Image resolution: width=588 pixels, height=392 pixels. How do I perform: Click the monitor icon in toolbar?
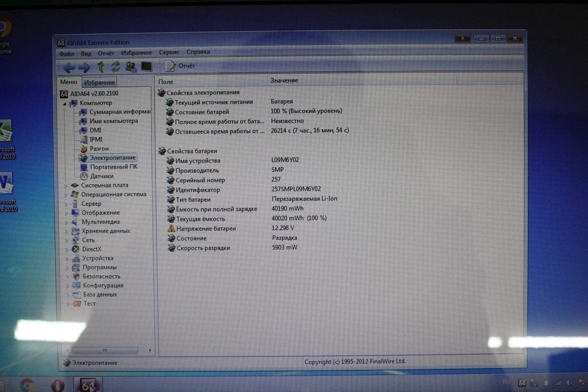[x=147, y=67]
